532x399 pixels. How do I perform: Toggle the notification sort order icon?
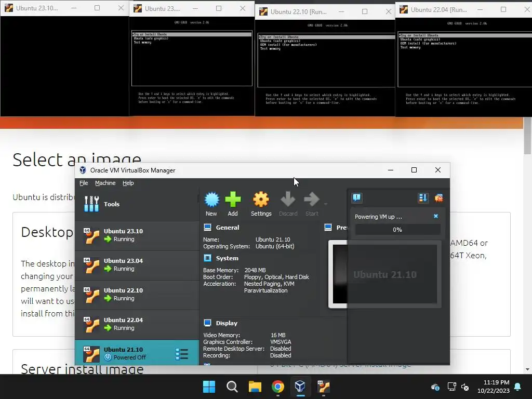coord(423,198)
